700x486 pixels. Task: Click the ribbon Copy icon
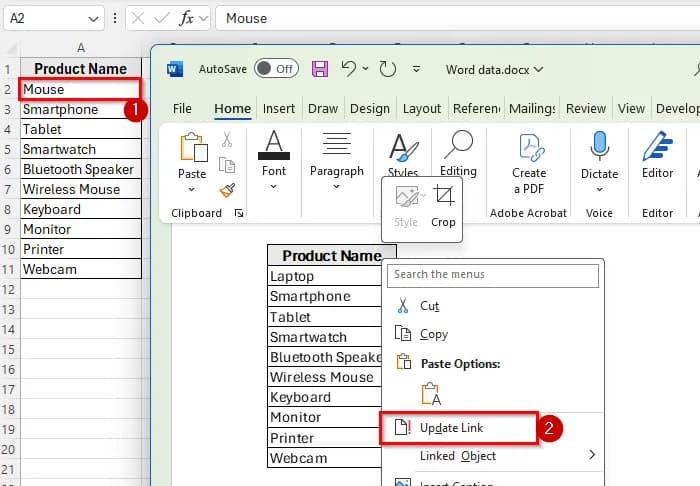pyautogui.click(x=227, y=165)
